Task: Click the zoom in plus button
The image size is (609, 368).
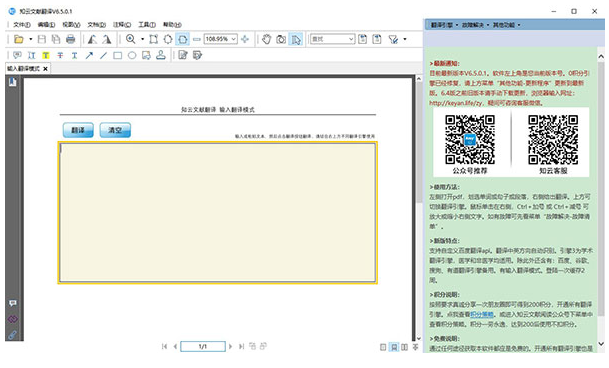Action: pyautogui.click(x=245, y=39)
